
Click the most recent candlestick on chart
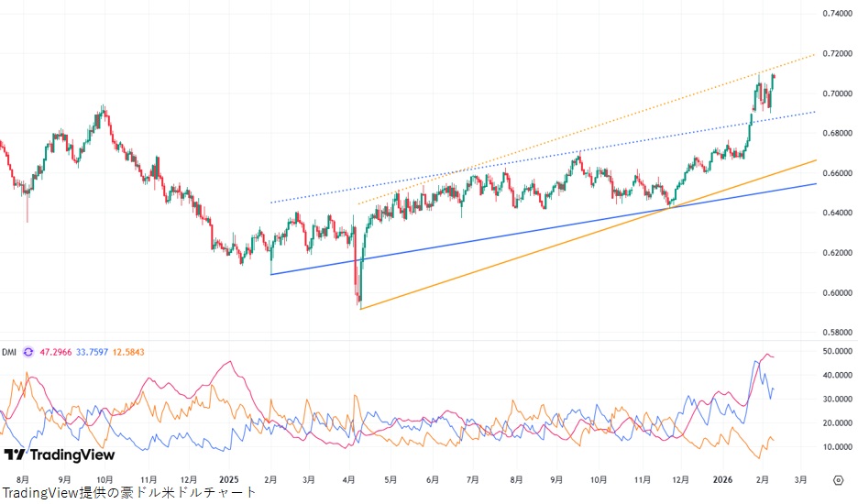(774, 78)
